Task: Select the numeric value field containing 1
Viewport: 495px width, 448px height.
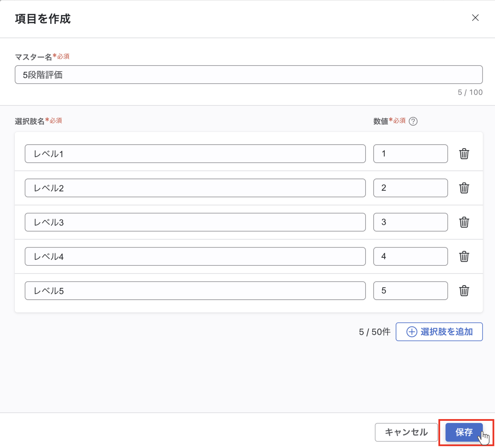Action: click(410, 154)
